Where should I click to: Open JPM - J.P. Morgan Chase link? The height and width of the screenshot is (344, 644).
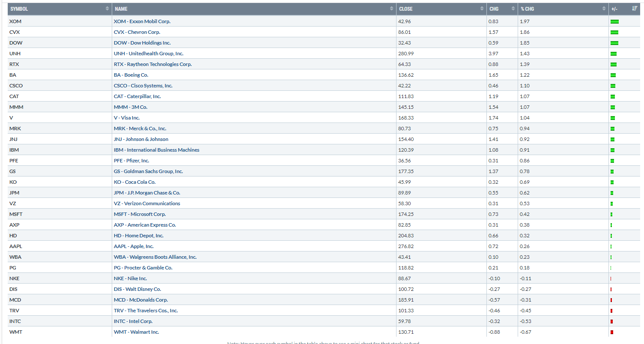click(147, 193)
